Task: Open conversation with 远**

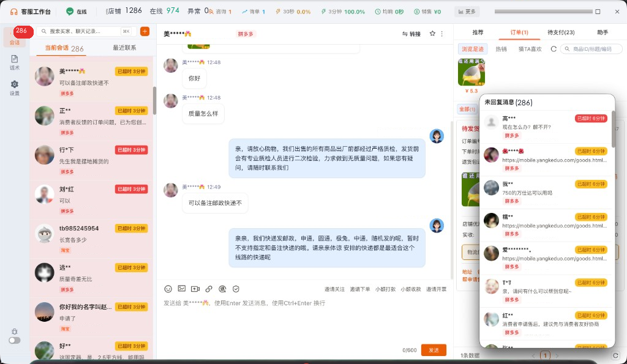Action: coord(92,278)
